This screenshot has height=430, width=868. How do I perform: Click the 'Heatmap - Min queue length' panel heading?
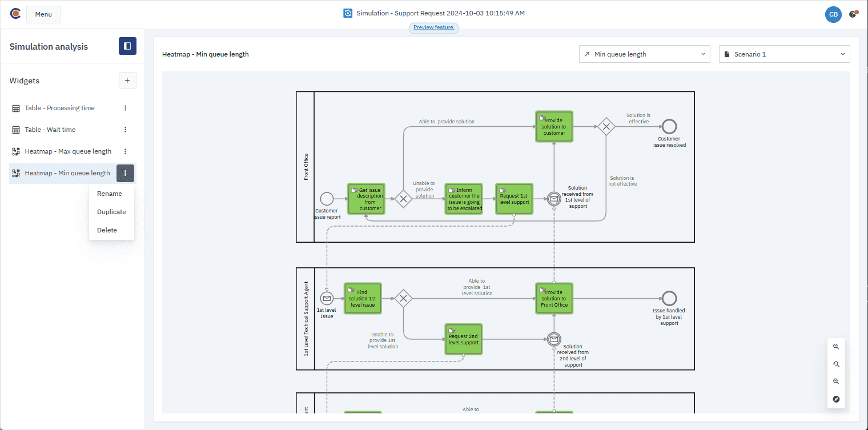point(206,54)
